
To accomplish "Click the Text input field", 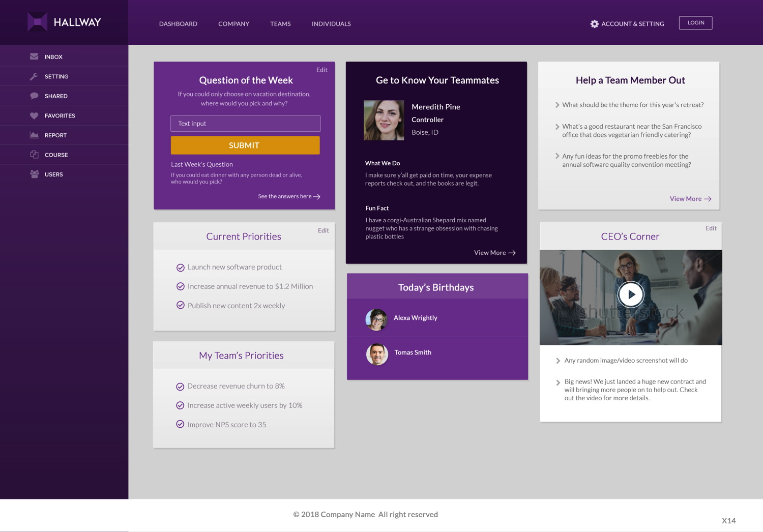I will pos(245,124).
